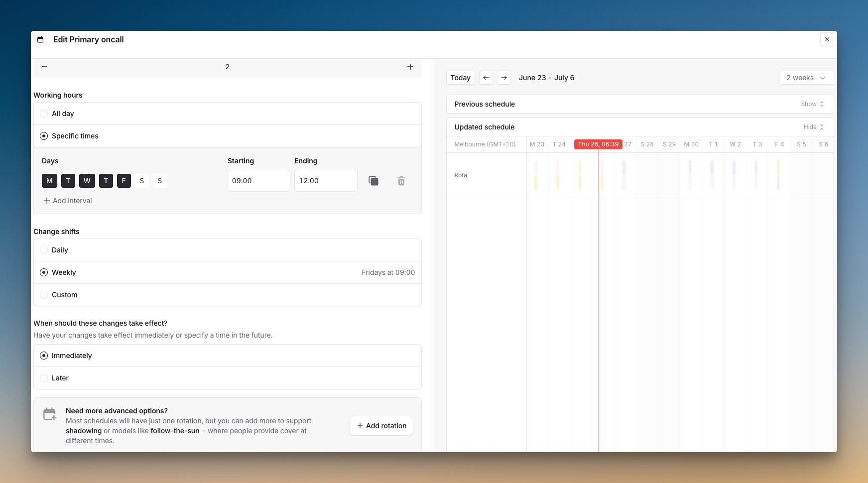Click the Starting time field showing 09:00
Screen dimensions: 868x483
[258, 180]
